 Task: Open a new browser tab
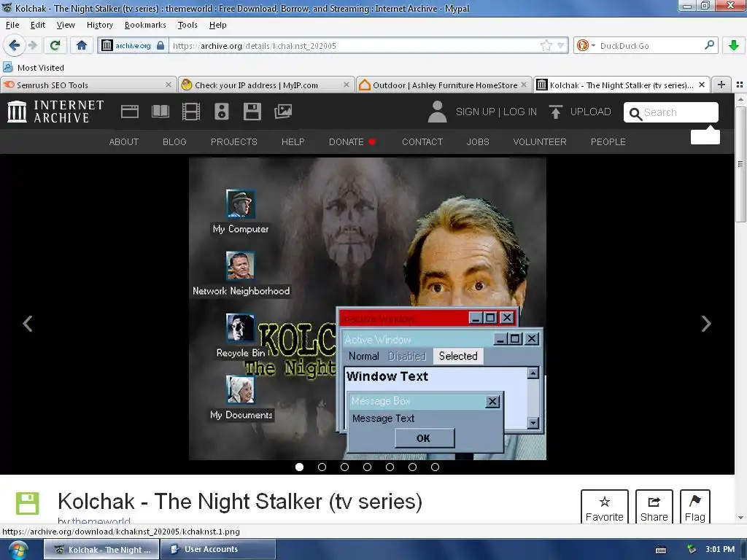point(721,85)
